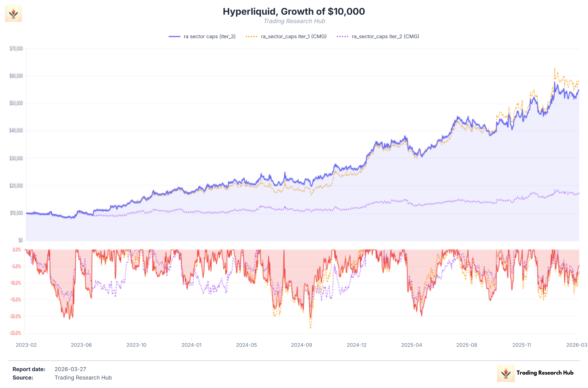Click the Trading Research Hub subtitle

(x=294, y=21)
